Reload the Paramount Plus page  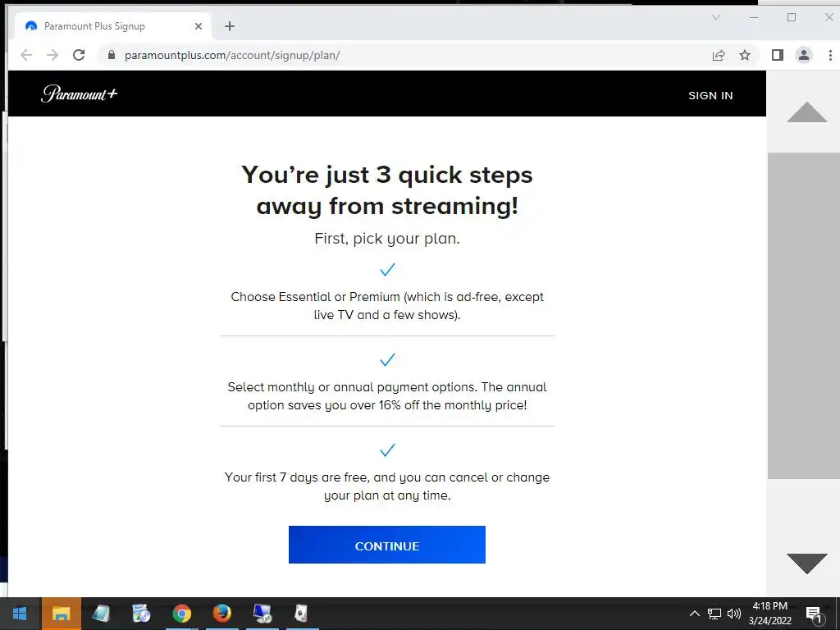coord(79,55)
